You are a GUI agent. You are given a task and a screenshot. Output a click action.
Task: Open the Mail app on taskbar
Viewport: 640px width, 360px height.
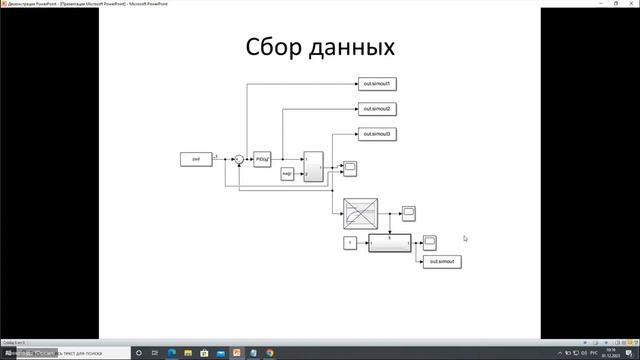coord(220,353)
